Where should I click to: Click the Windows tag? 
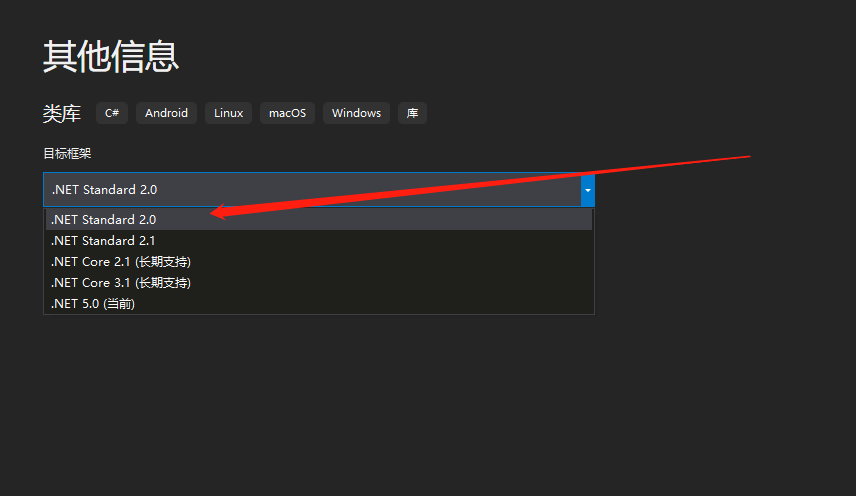click(356, 113)
